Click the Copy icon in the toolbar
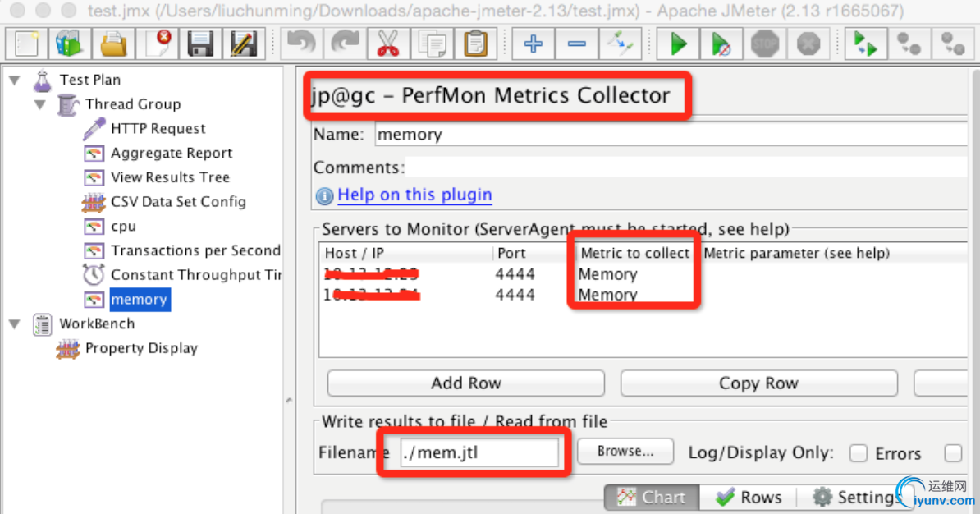Viewport: 980px width, 514px height. 432,44
